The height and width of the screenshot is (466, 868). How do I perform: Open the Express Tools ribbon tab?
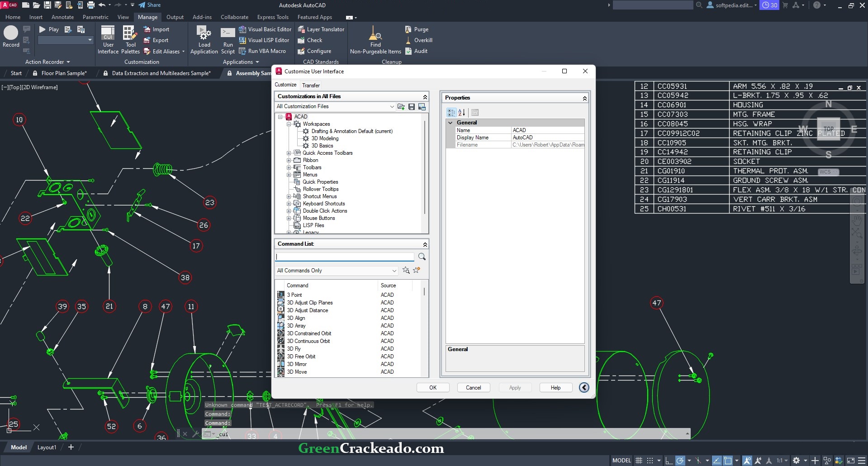(273, 17)
